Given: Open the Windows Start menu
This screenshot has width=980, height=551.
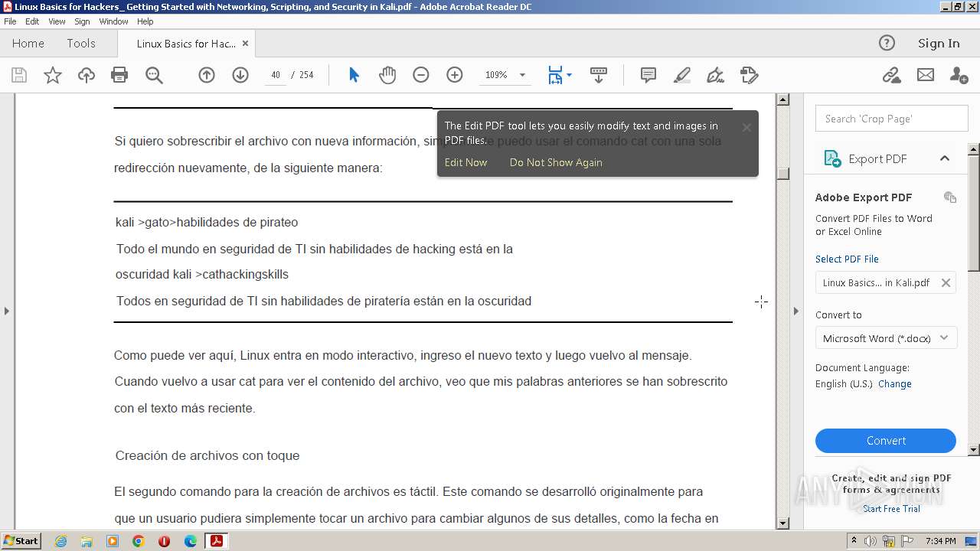Looking at the screenshot, I should tap(21, 541).
